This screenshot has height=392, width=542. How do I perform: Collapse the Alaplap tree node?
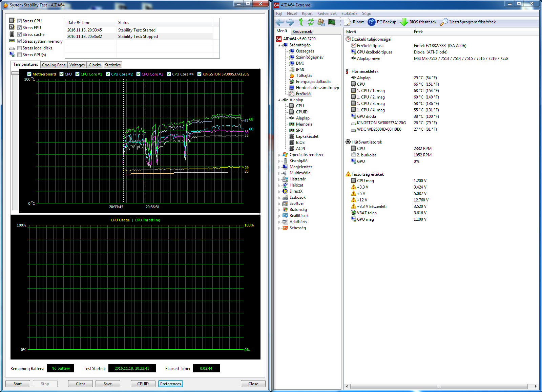tap(279, 100)
